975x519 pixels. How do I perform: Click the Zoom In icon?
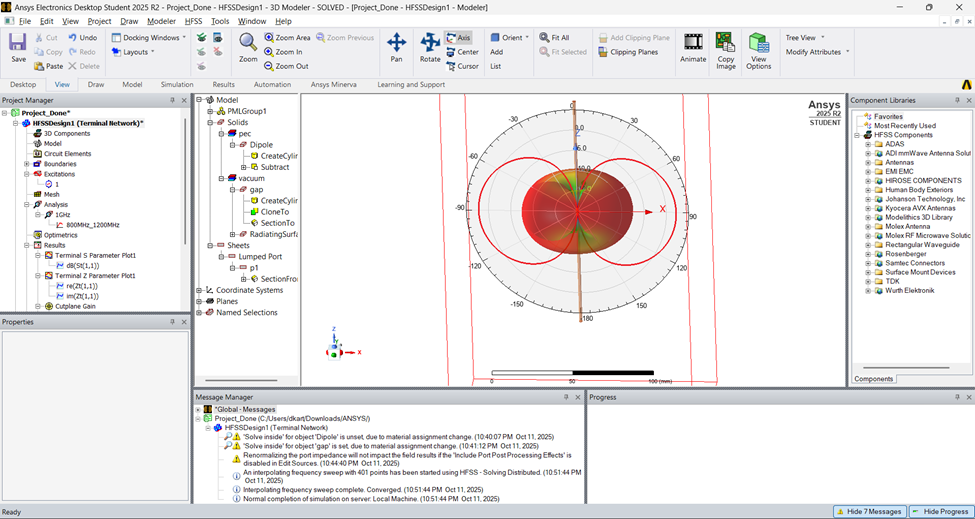pos(269,52)
